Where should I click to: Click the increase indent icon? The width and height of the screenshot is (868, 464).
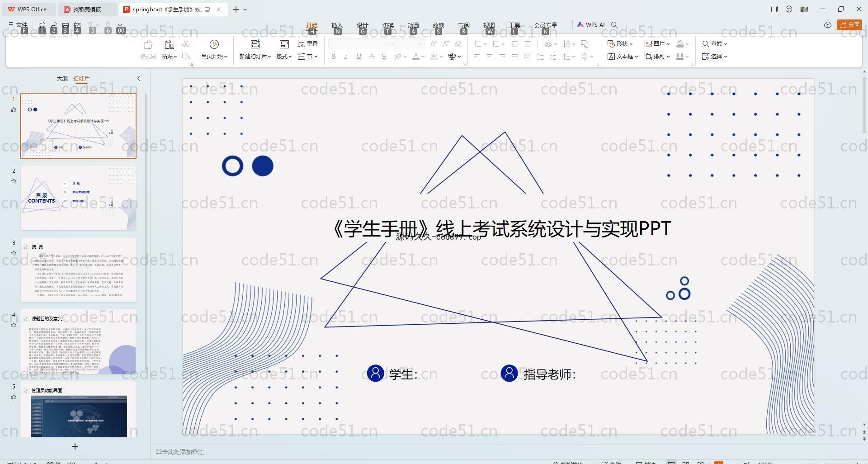pyautogui.click(x=527, y=44)
